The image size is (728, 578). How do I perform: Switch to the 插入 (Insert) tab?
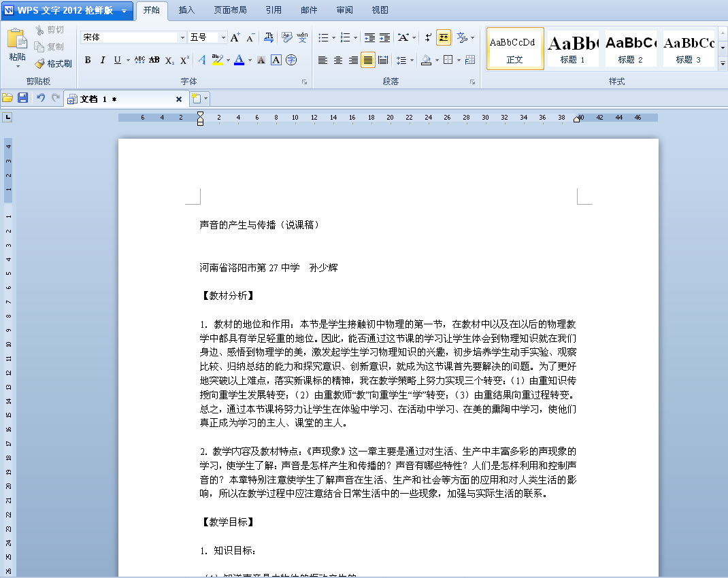tap(186, 10)
